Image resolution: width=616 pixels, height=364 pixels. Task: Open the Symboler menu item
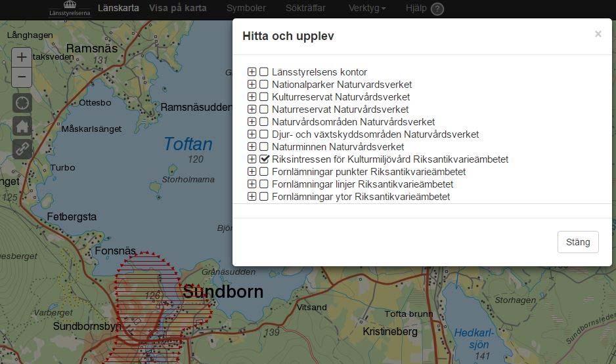246,9
